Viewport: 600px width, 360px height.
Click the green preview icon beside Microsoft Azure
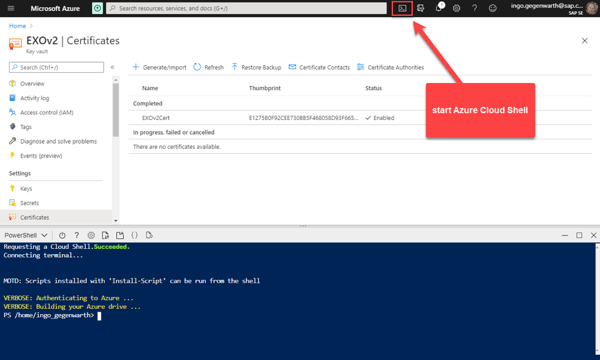coord(98,8)
